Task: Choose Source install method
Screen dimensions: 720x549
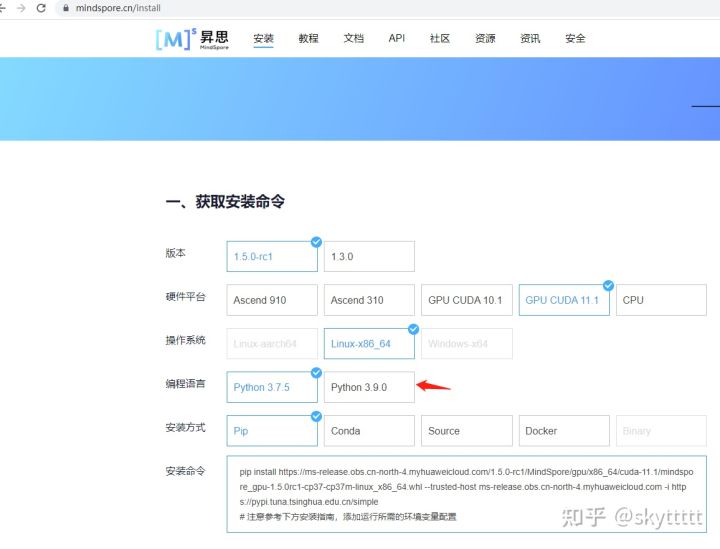Action: [x=467, y=431]
